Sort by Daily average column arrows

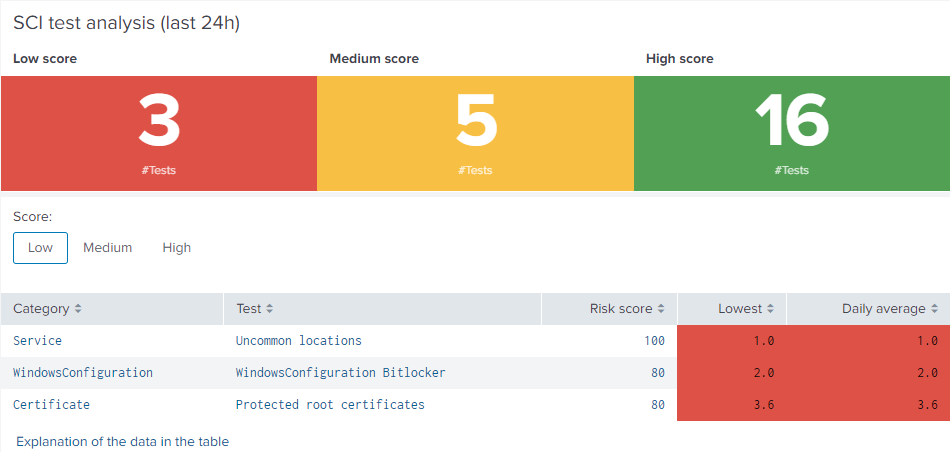pyautogui.click(x=934, y=309)
